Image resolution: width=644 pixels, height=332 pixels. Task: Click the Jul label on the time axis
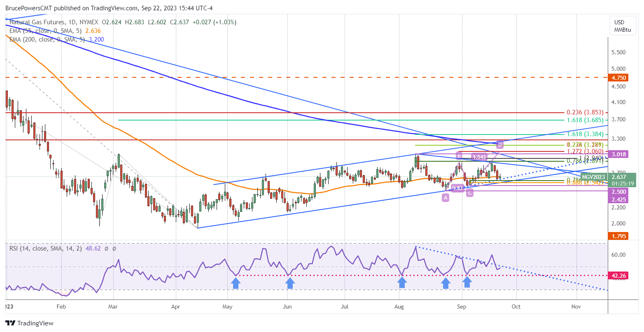click(345, 306)
